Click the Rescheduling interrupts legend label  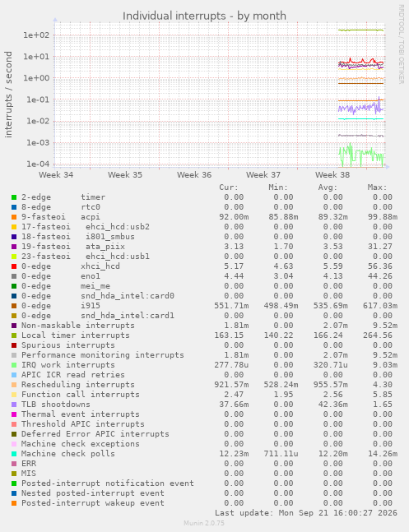[x=78, y=385]
